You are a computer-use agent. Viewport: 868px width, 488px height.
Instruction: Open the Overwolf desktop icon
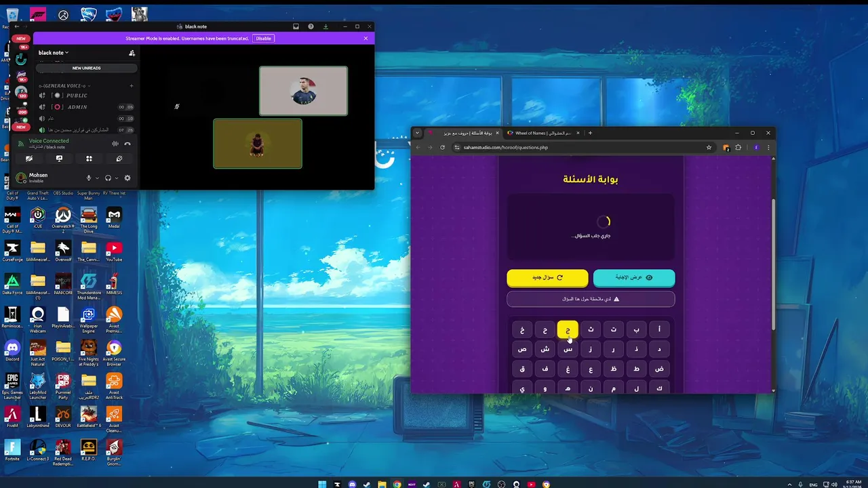tap(63, 251)
